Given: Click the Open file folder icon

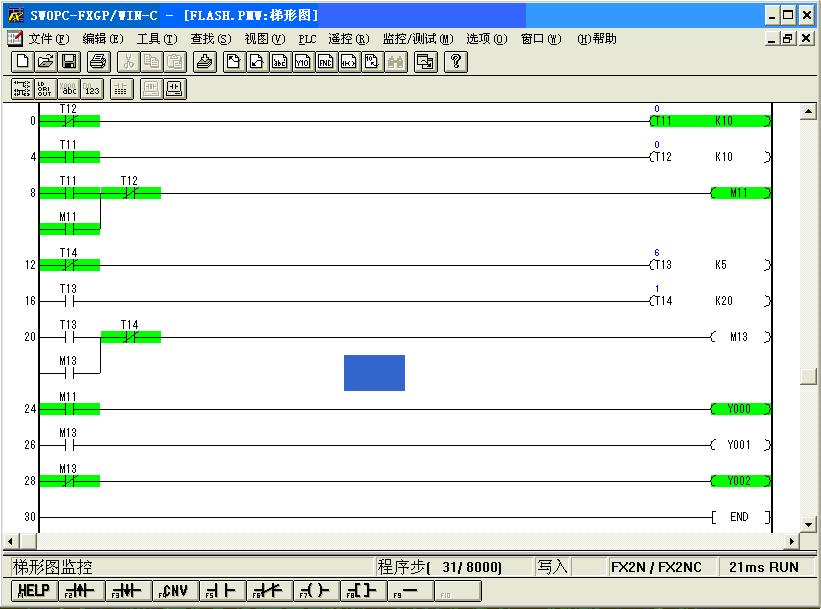Looking at the screenshot, I should tap(46, 62).
